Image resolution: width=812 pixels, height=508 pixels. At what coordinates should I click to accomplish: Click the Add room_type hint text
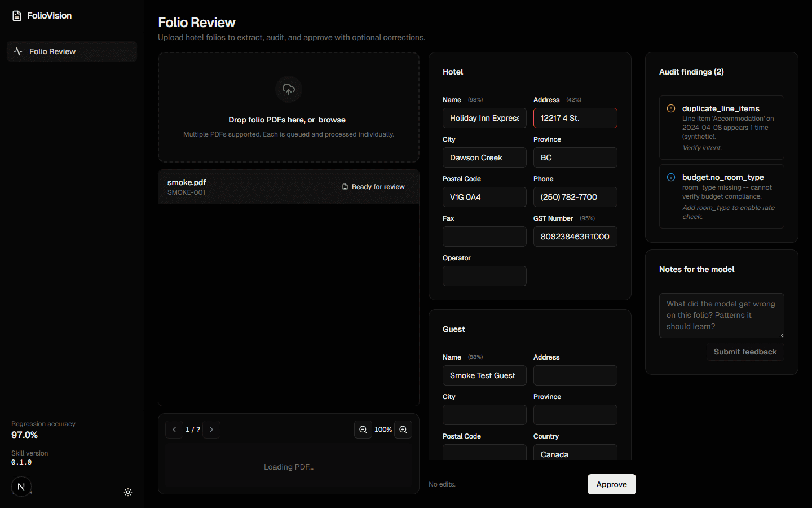(729, 212)
